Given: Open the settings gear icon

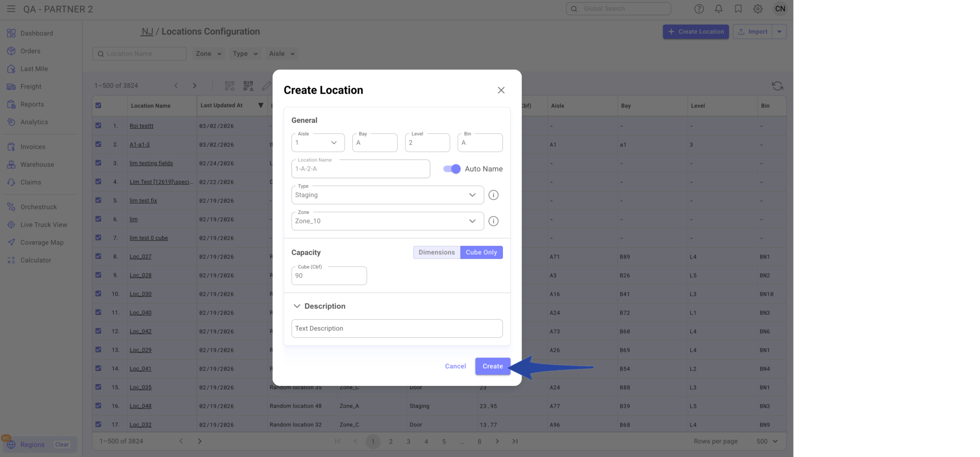Looking at the screenshot, I should tap(758, 9).
